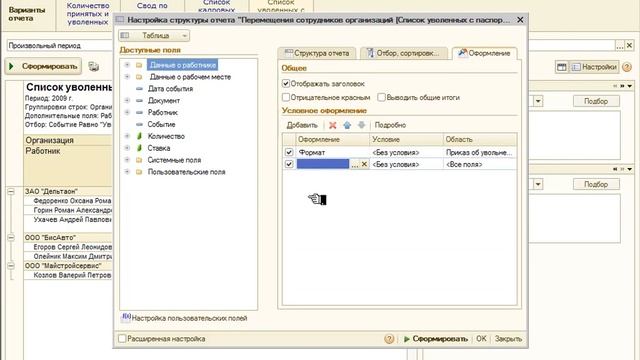Click the field icon next to Дата события

pyautogui.click(x=139, y=89)
